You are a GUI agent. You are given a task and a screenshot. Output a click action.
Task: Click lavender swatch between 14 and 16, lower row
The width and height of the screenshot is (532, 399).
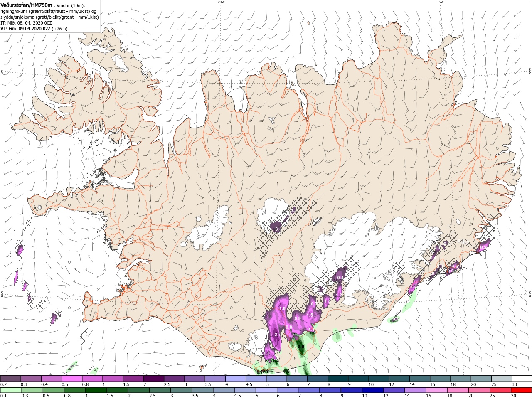point(415,390)
